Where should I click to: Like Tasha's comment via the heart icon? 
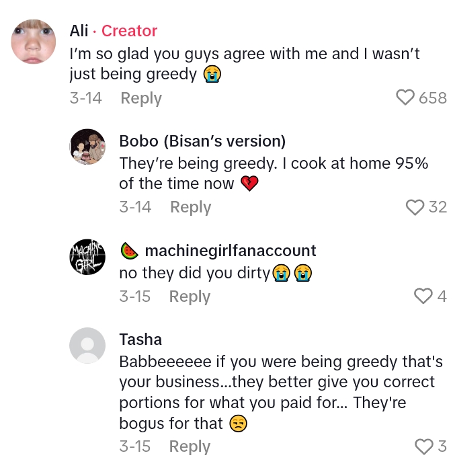(423, 446)
